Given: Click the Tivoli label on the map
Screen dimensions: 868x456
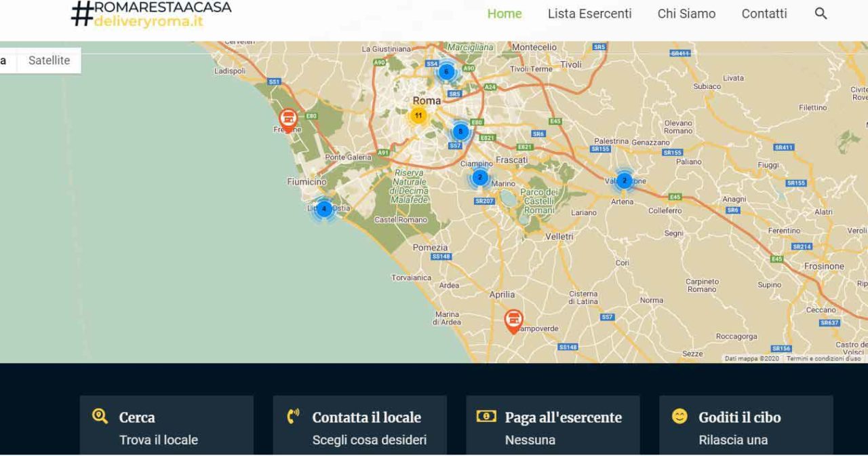Looking at the screenshot, I should coord(571,64).
